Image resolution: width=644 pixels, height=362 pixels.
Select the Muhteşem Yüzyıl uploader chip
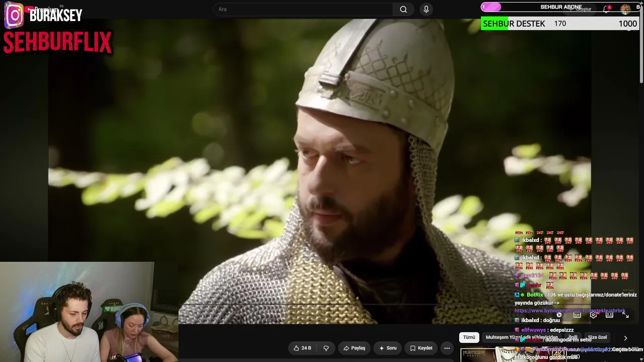click(522, 337)
